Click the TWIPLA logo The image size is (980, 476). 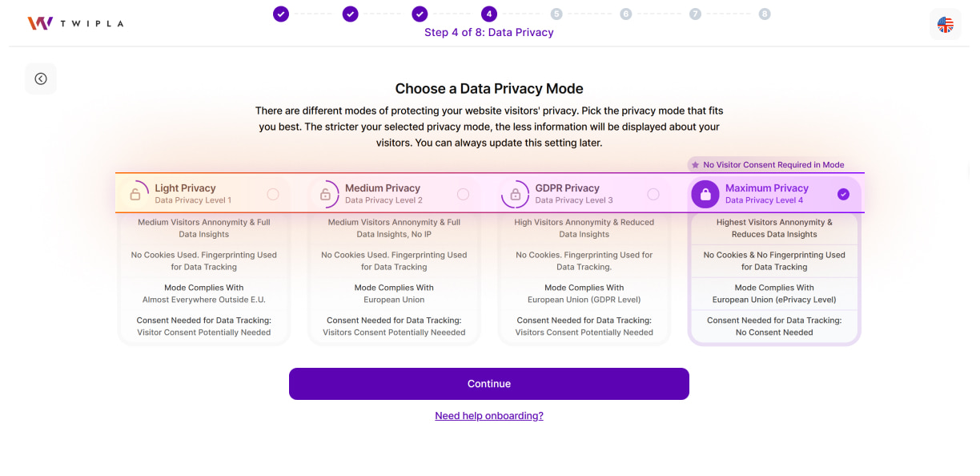pos(76,22)
